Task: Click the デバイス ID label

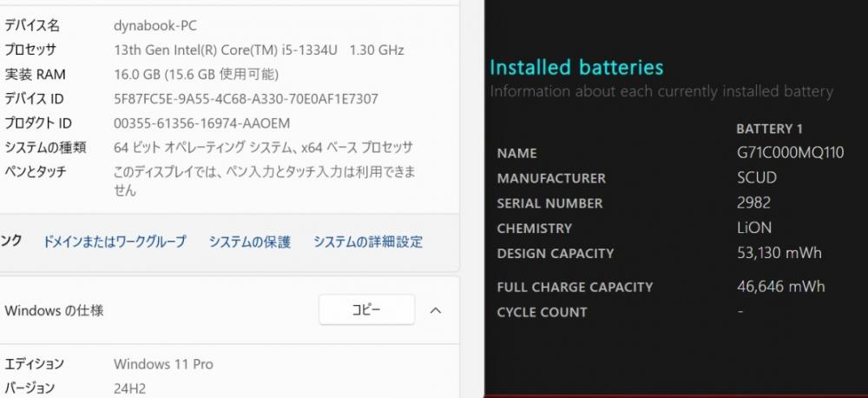Action: [34, 99]
